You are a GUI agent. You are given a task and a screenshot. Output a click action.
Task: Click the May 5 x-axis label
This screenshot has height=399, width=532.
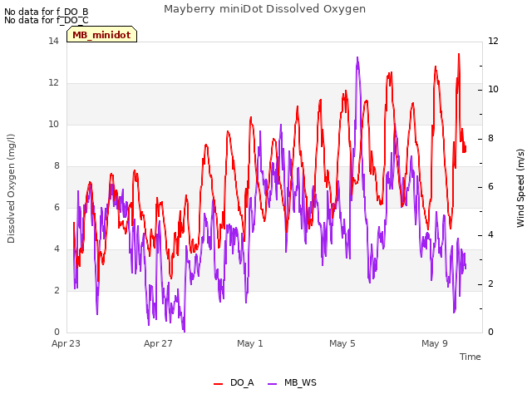[x=342, y=343]
